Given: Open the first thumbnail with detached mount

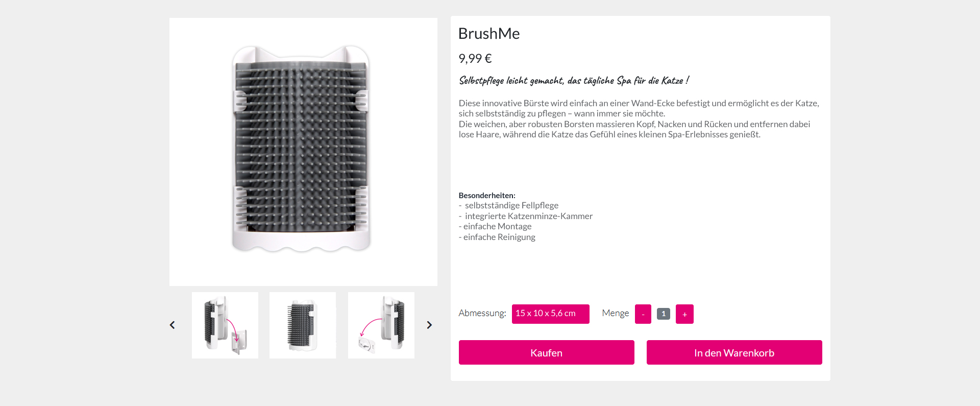Looking at the screenshot, I should [x=225, y=325].
